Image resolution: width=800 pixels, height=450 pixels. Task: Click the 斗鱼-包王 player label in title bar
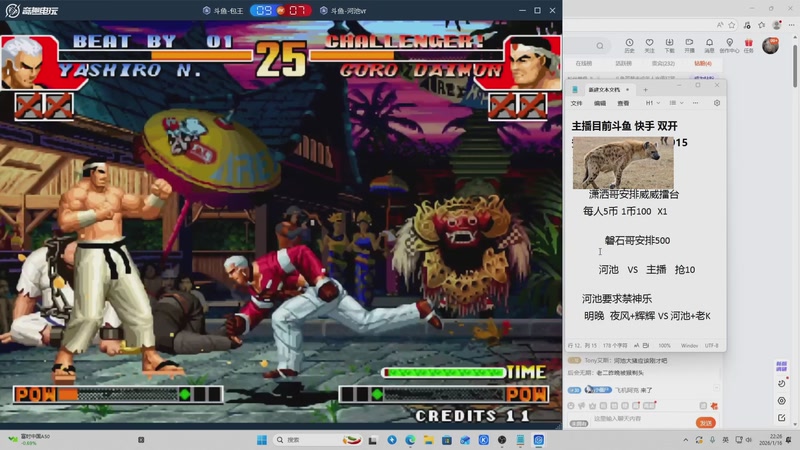click(223, 11)
